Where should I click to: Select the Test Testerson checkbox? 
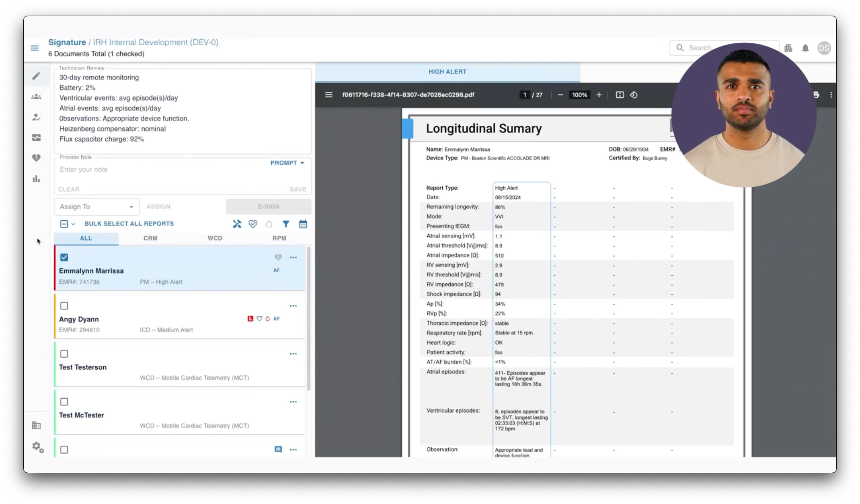pyautogui.click(x=64, y=354)
